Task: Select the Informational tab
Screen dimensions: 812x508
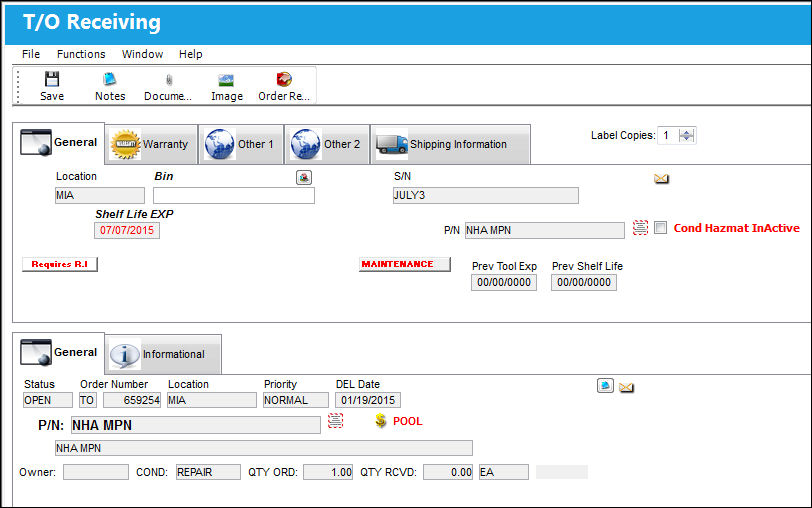Action: click(163, 354)
